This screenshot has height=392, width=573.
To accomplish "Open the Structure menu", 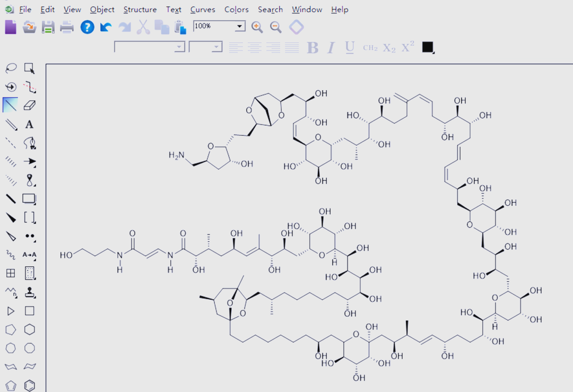I will coord(140,10).
